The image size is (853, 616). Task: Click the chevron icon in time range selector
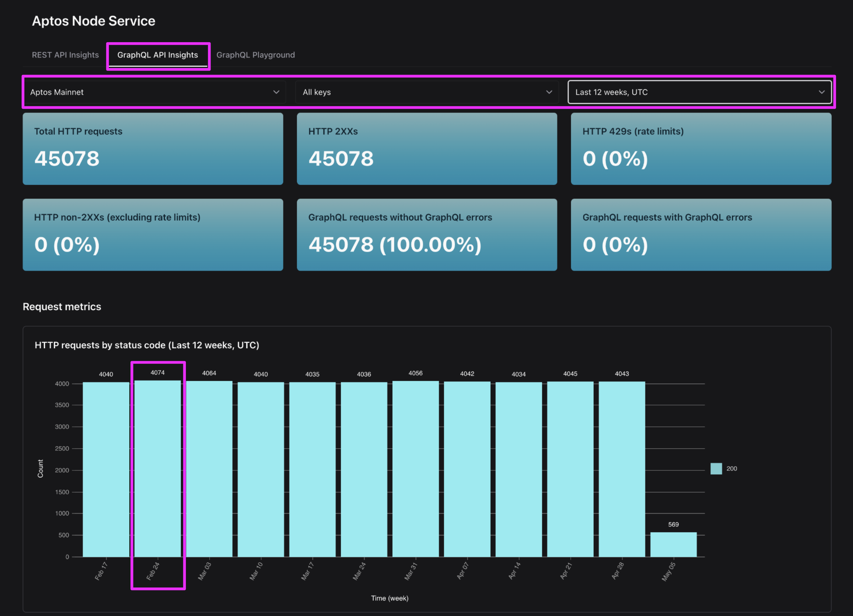tap(822, 92)
